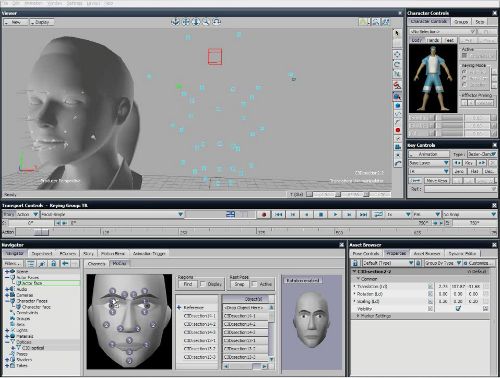Click the Find button in the Navigator panel

tap(188, 284)
